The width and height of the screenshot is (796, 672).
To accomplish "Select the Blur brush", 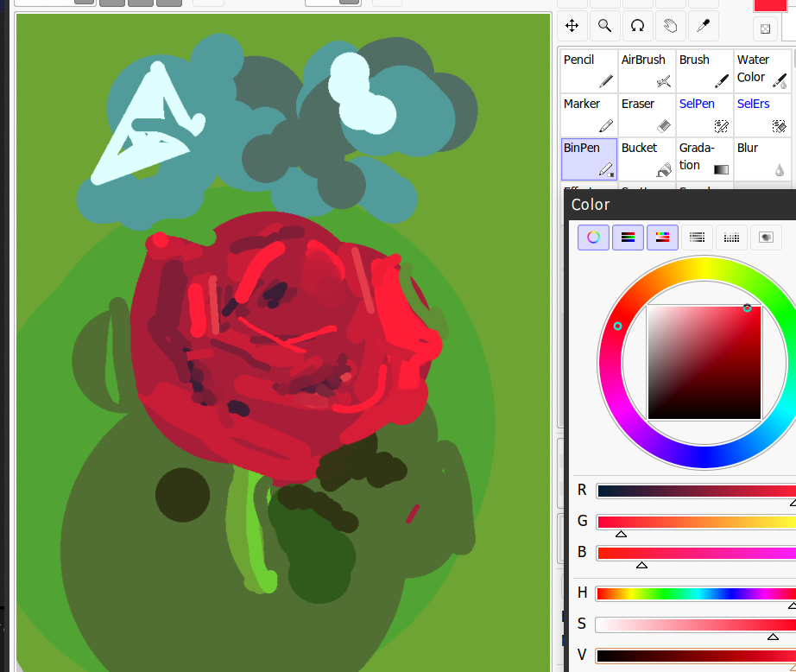I will pos(762,159).
